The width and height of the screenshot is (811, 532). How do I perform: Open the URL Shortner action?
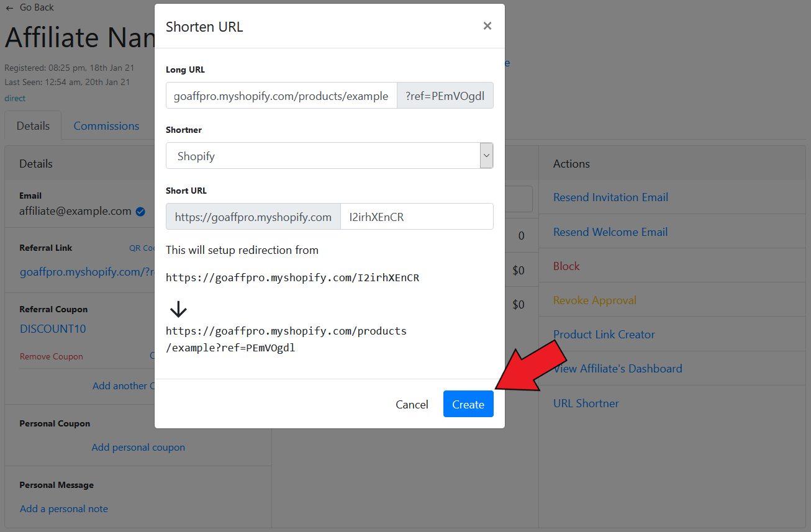586,404
